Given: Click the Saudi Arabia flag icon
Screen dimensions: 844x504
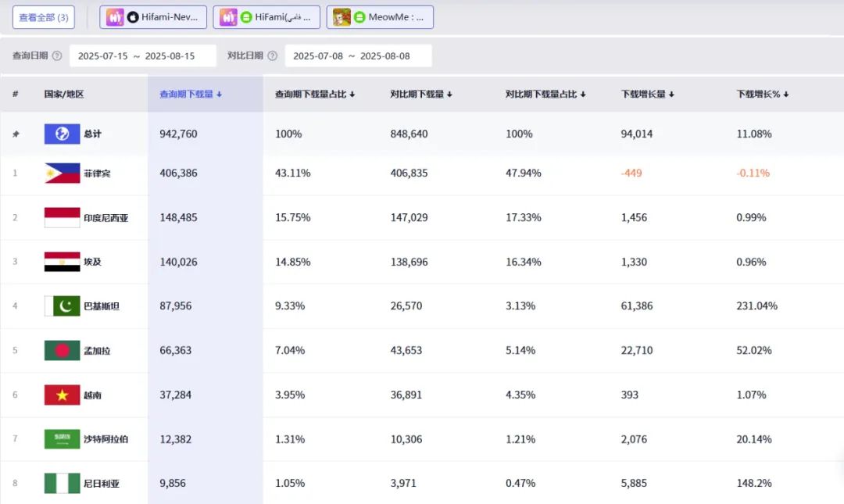Looking at the screenshot, I should click(62, 439).
